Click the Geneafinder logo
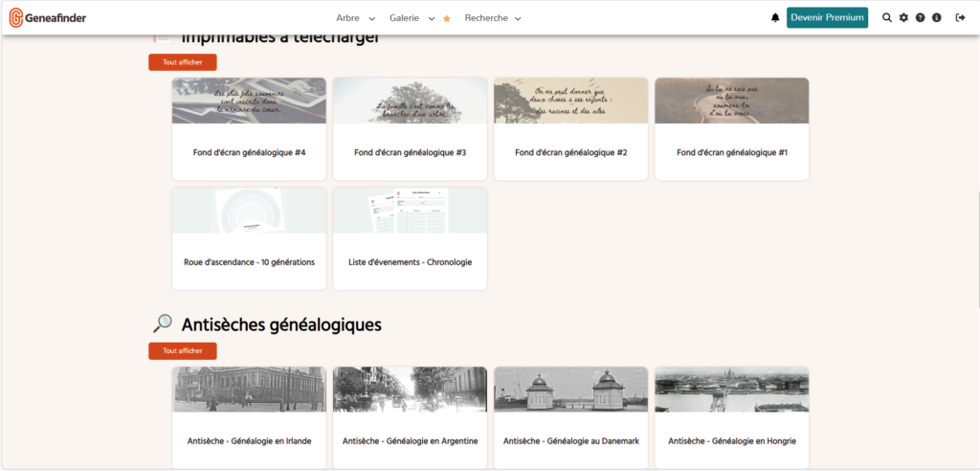The height and width of the screenshot is (471, 980). 48,17
